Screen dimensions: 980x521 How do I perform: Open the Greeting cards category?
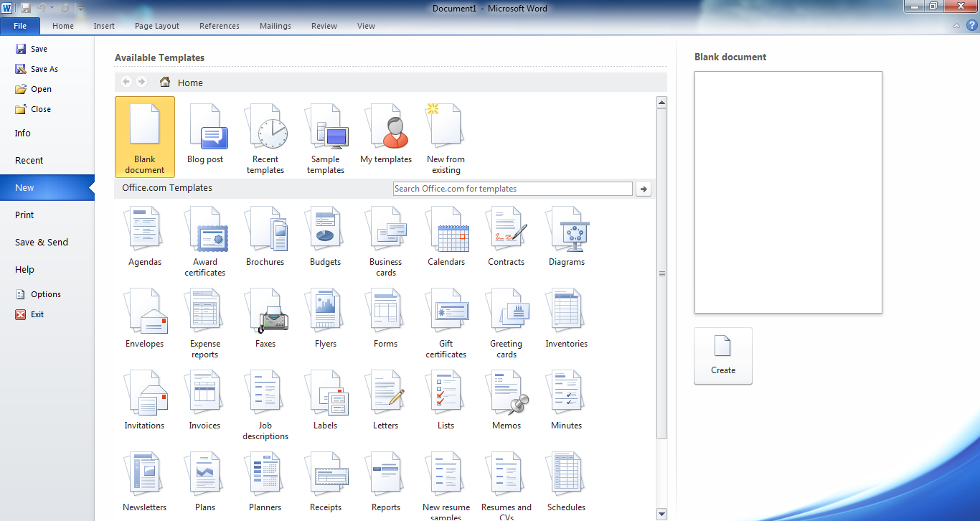tap(507, 322)
